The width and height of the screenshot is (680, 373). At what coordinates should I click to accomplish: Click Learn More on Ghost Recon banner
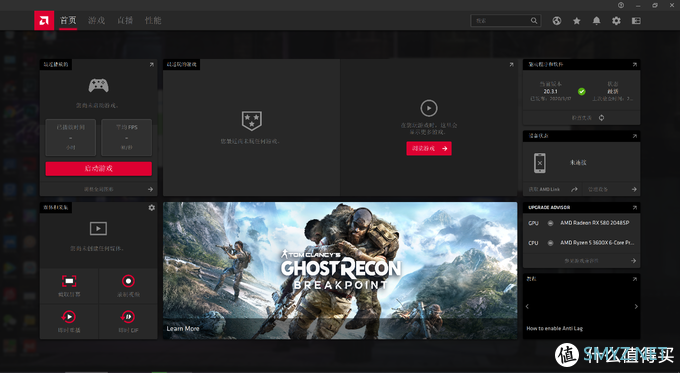click(183, 329)
